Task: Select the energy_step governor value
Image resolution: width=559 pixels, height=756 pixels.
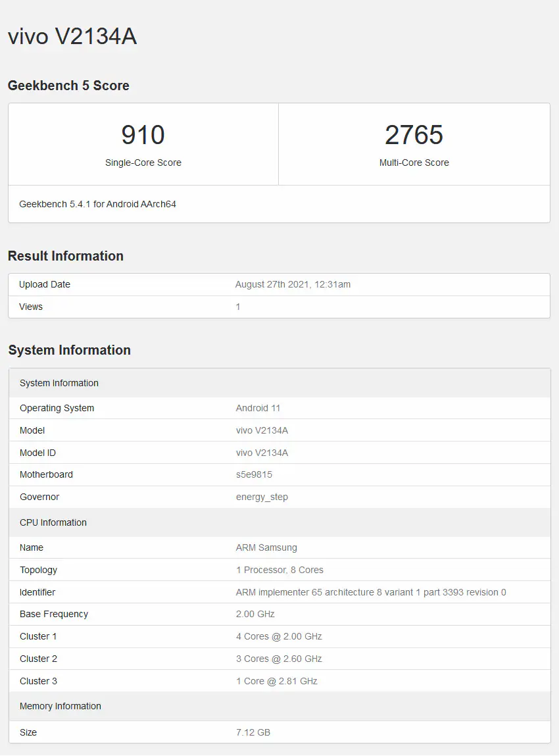Action: tap(262, 497)
